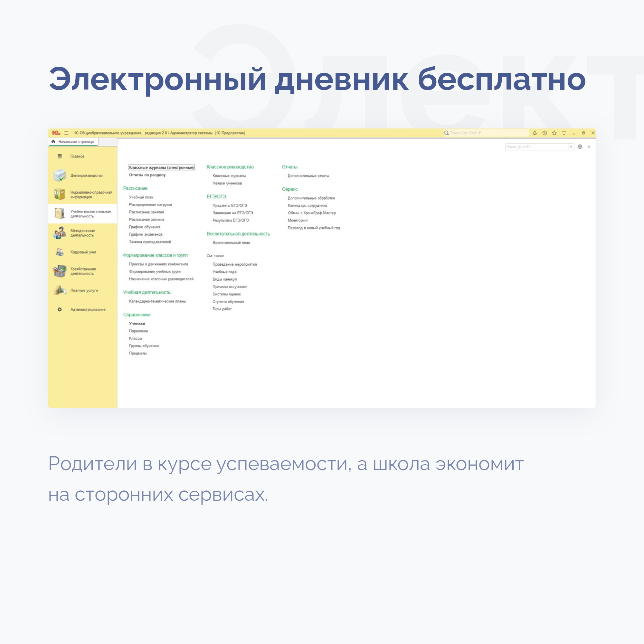Open the Кадровый учет section
The height and width of the screenshot is (644, 644).
click(x=83, y=252)
